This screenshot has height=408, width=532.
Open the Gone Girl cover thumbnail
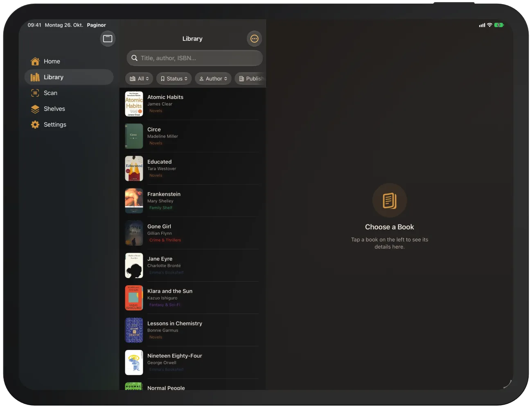[x=134, y=233]
